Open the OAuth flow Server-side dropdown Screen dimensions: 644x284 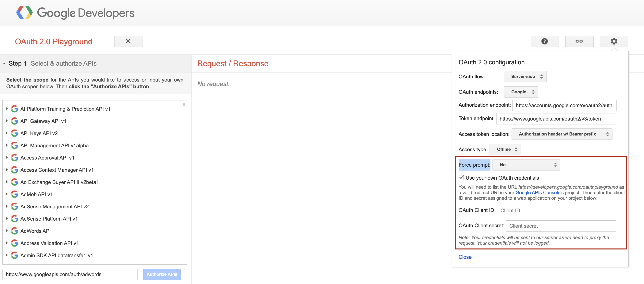point(525,77)
